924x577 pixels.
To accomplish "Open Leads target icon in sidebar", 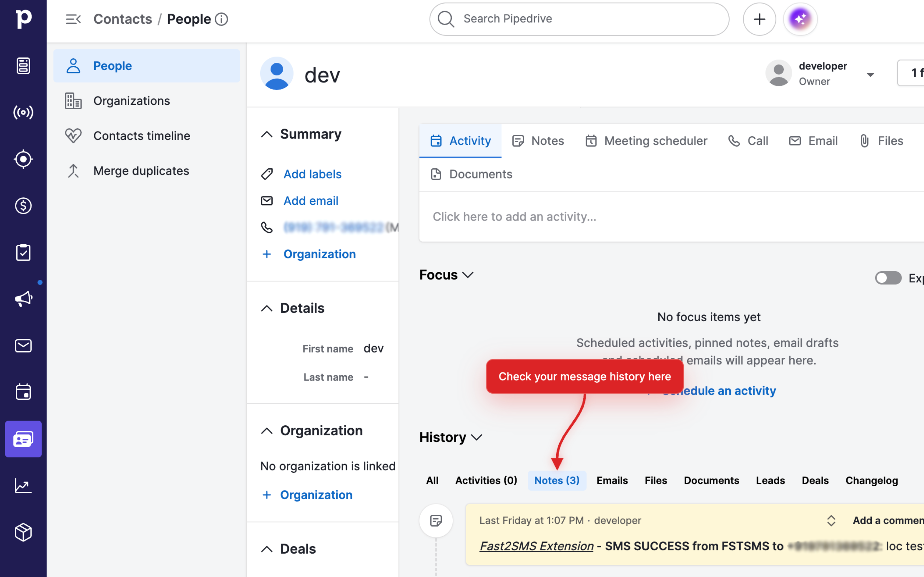I will 23,159.
